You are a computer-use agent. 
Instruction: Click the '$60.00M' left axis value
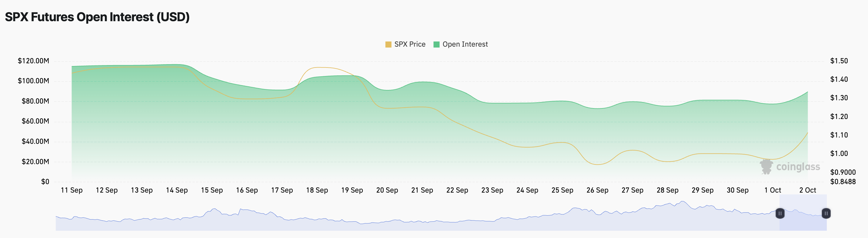tap(35, 121)
